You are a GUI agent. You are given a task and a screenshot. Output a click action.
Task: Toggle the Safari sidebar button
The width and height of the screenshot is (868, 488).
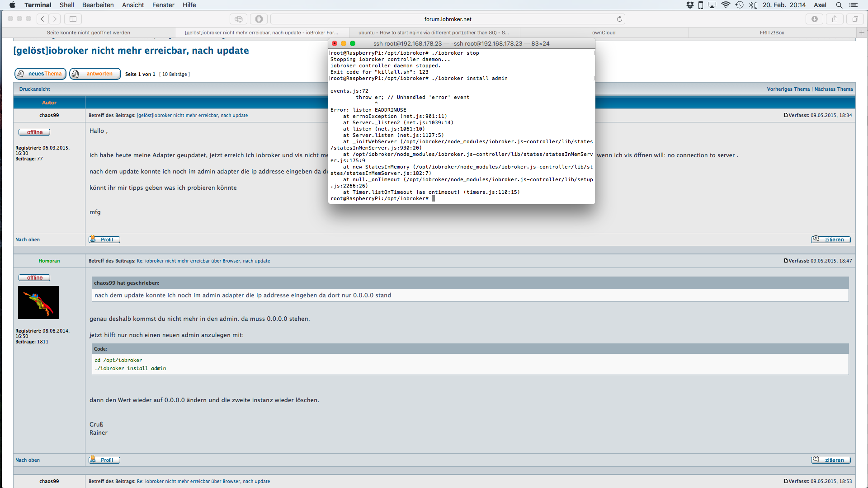click(x=73, y=19)
